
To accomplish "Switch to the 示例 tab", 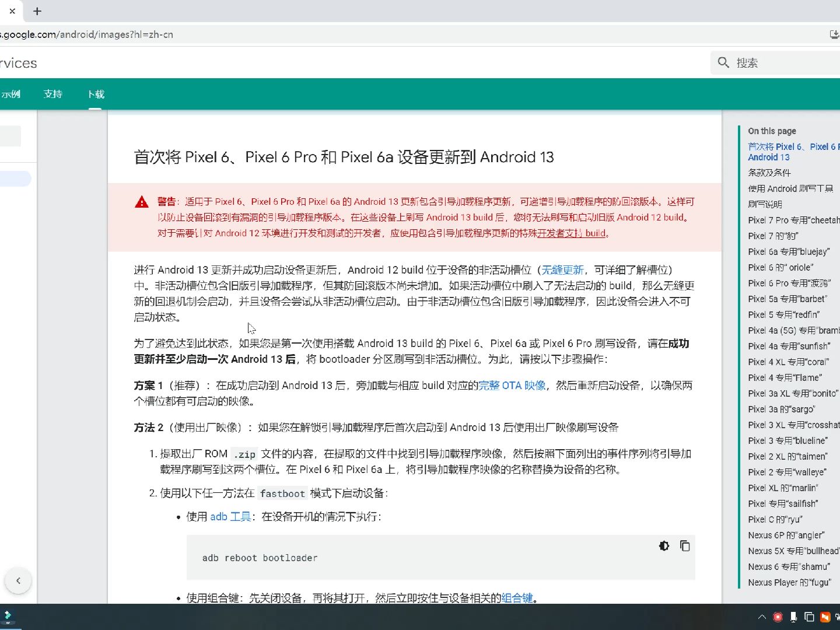I will (x=10, y=94).
